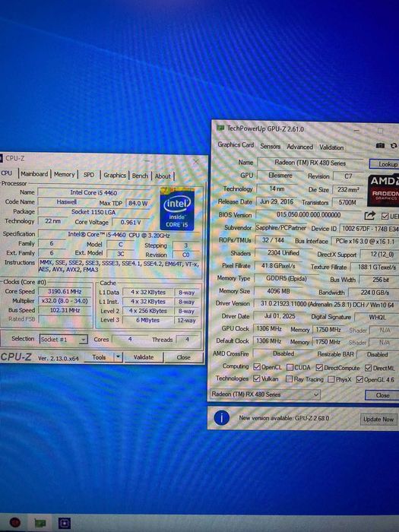The width and height of the screenshot is (399, 532).
Task: Open the About tab in CPU-Z
Action: pos(163,176)
